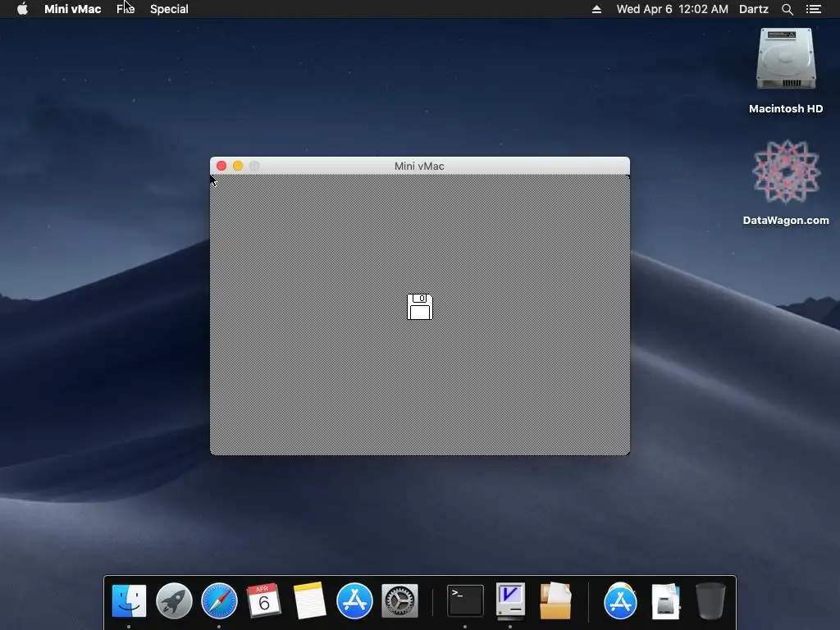Open the App Store stack beside Trash

(620, 600)
